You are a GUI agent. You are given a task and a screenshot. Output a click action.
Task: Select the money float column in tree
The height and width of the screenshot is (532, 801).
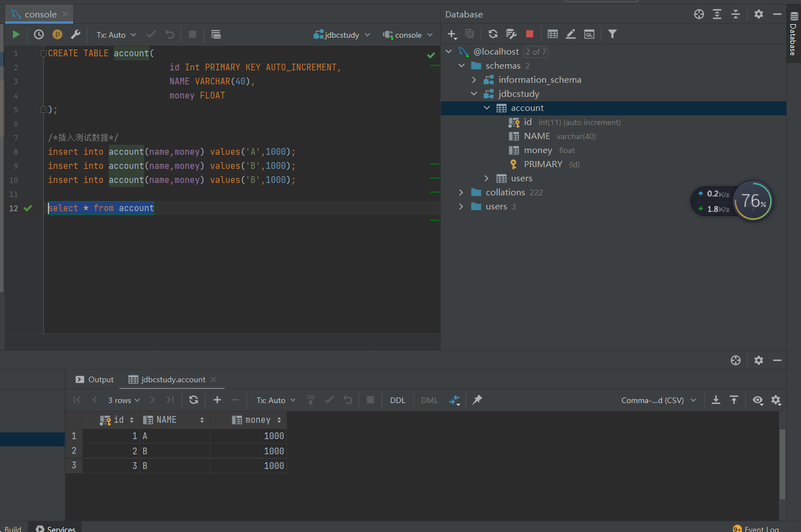tap(542, 150)
